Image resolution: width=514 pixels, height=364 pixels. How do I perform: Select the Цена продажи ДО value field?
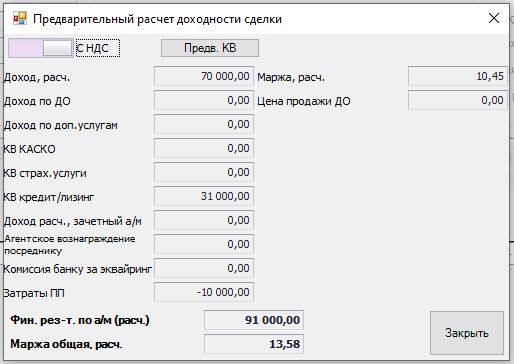[458, 100]
